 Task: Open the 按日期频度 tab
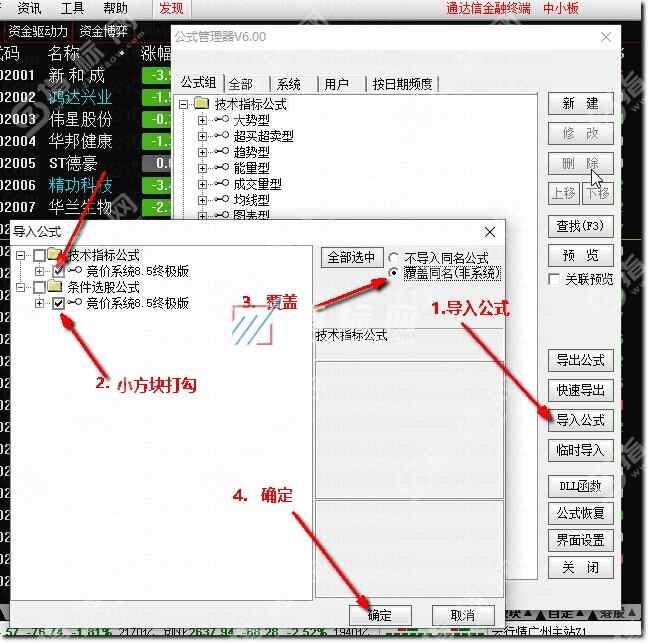click(x=402, y=84)
